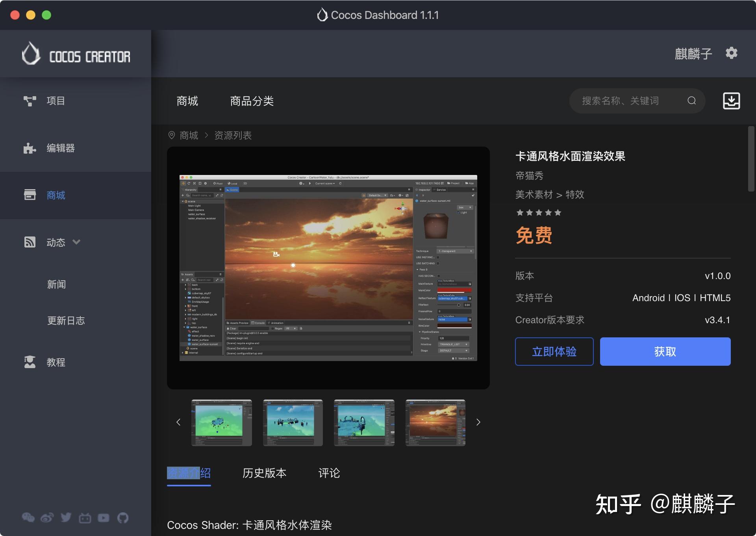The width and height of the screenshot is (756, 536).
Task: Click the search magnifier icon
Action: point(691,101)
